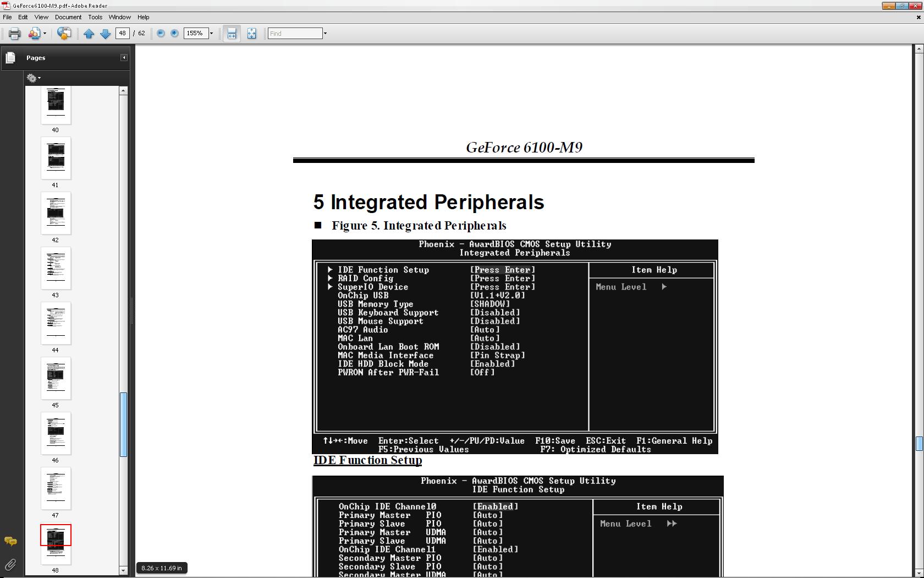The height and width of the screenshot is (578, 924).
Task: Close the document with the X below title bar
Action: tap(919, 17)
